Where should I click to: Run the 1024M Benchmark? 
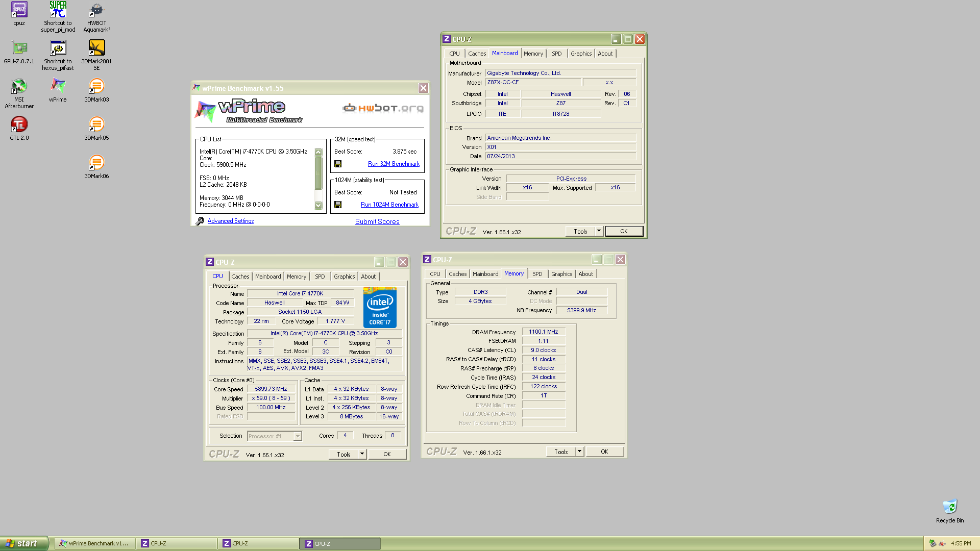click(389, 205)
